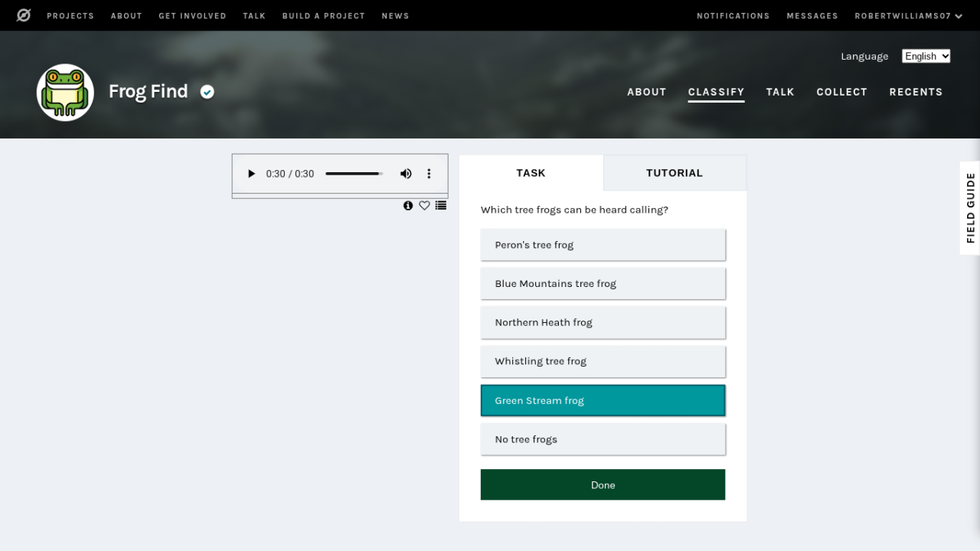Select Peron's tree frog answer
This screenshot has width=980, height=551.
point(603,245)
